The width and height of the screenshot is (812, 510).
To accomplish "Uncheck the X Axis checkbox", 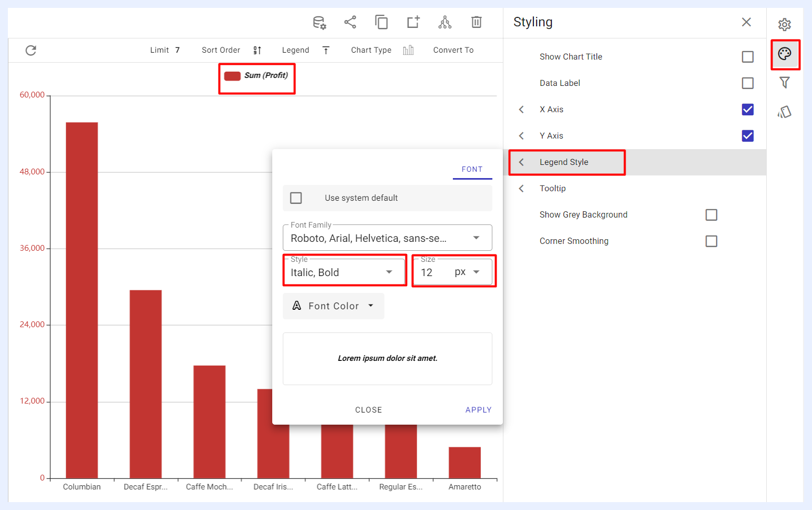I will coord(748,110).
